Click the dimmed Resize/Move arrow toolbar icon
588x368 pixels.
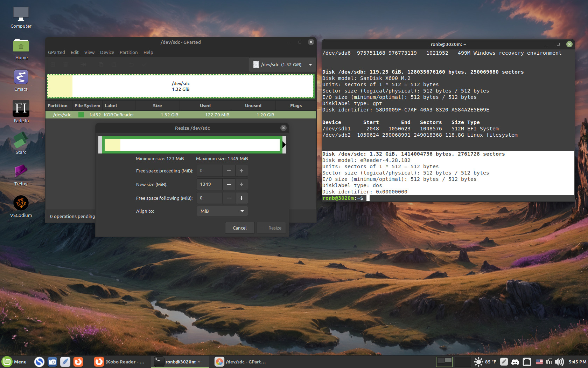tap(83, 64)
